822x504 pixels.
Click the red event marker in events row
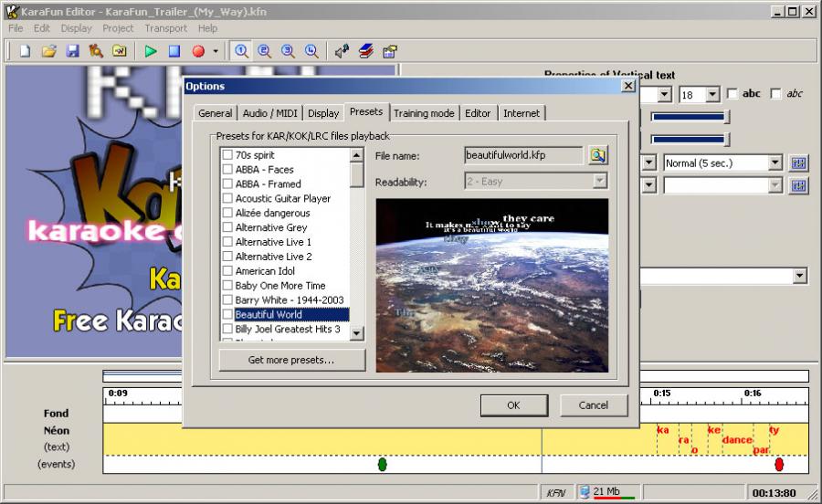point(779,464)
